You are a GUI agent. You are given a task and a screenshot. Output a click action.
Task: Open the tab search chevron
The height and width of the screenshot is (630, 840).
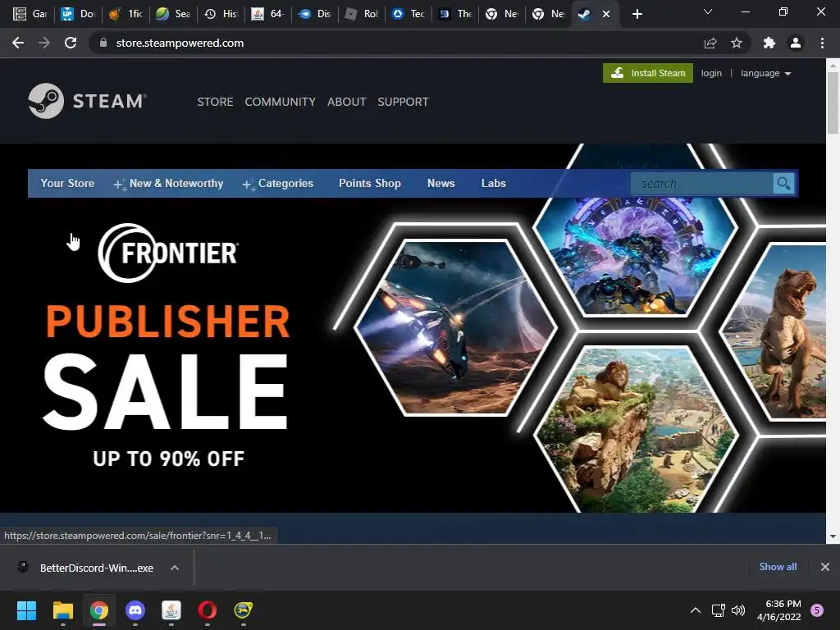[x=708, y=11]
